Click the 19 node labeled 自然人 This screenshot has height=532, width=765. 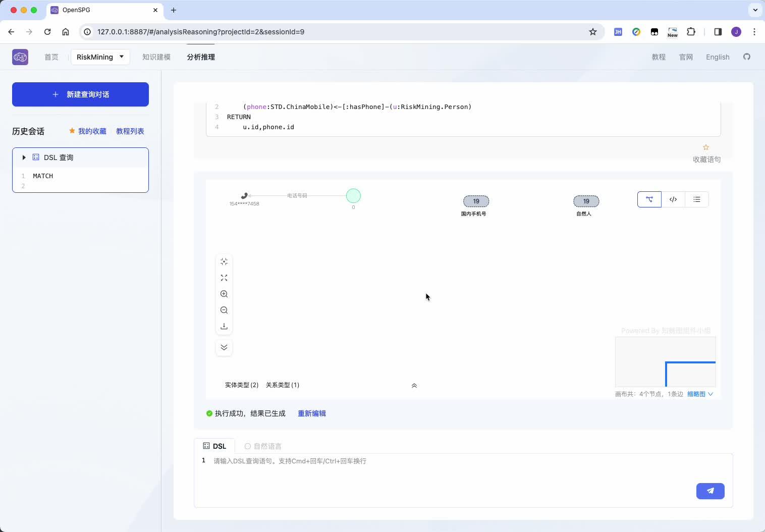pos(586,201)
